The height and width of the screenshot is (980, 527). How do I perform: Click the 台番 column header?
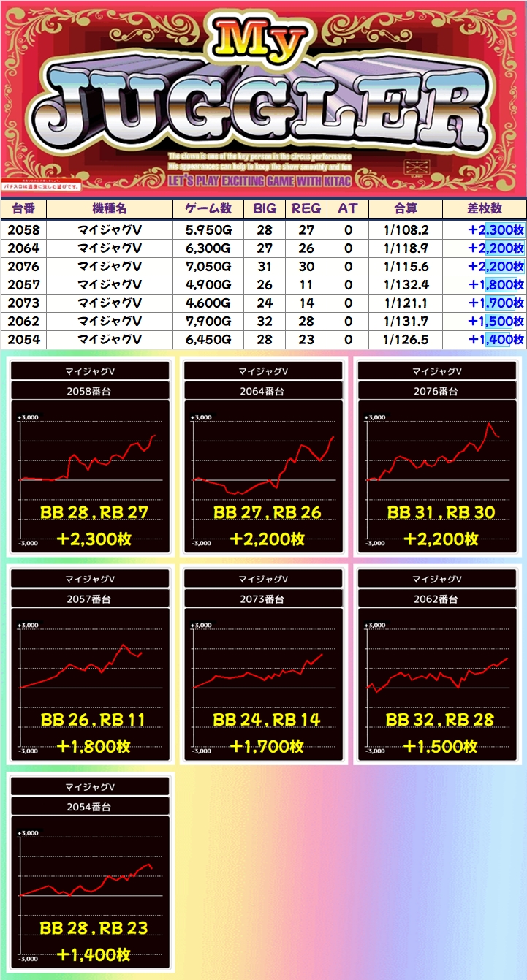pyautogui.click(x=23, y=208)
